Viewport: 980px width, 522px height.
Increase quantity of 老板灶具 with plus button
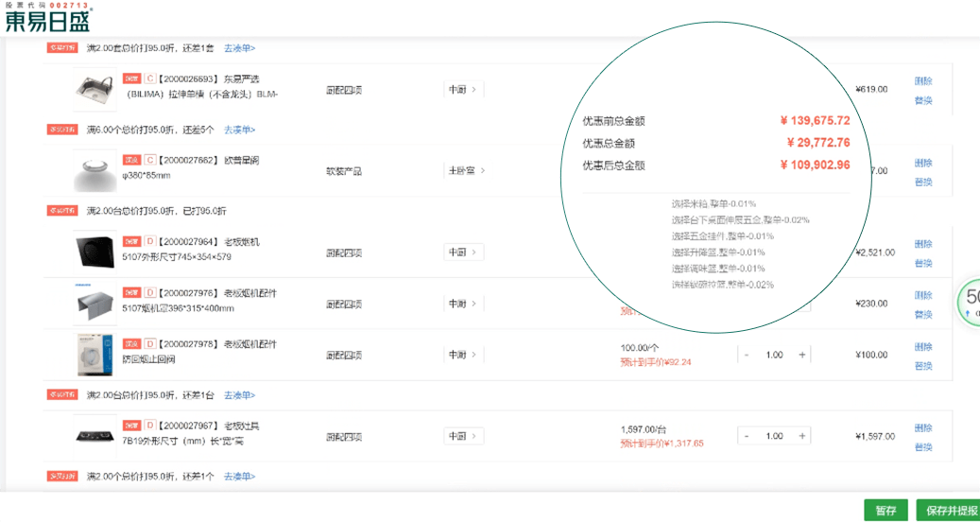click(x=802, y=436)
